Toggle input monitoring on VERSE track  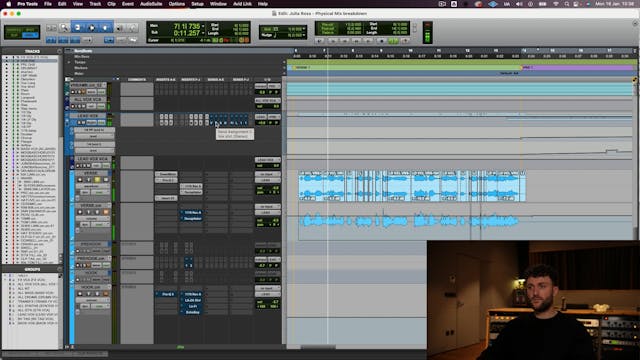89,180
